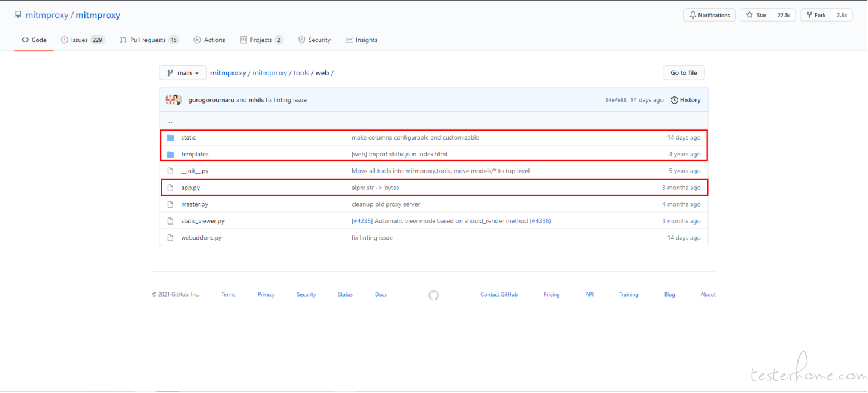Click the gorogoroumaru author link

pos(211,101)
